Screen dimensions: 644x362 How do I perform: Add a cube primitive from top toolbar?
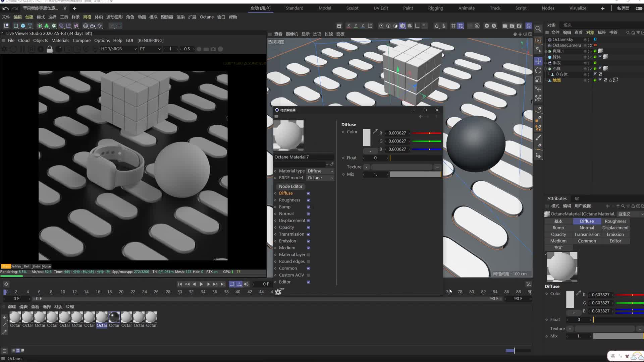(23, 26)
